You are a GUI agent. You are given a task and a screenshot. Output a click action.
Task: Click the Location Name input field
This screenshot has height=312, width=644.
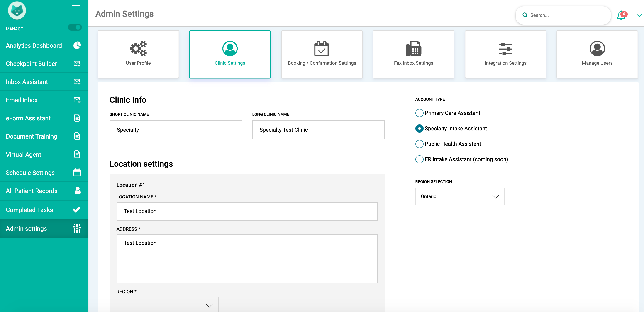click(x=247, y=211)
